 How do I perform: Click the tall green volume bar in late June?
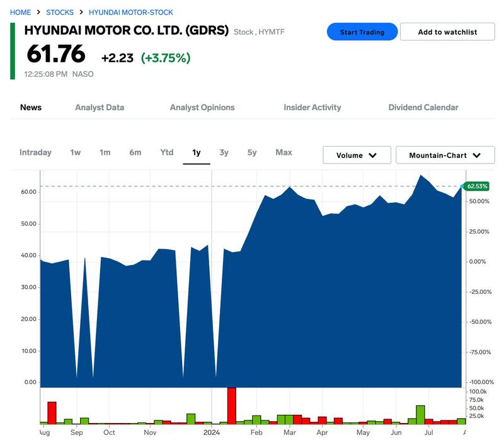(x=420, y=415)
